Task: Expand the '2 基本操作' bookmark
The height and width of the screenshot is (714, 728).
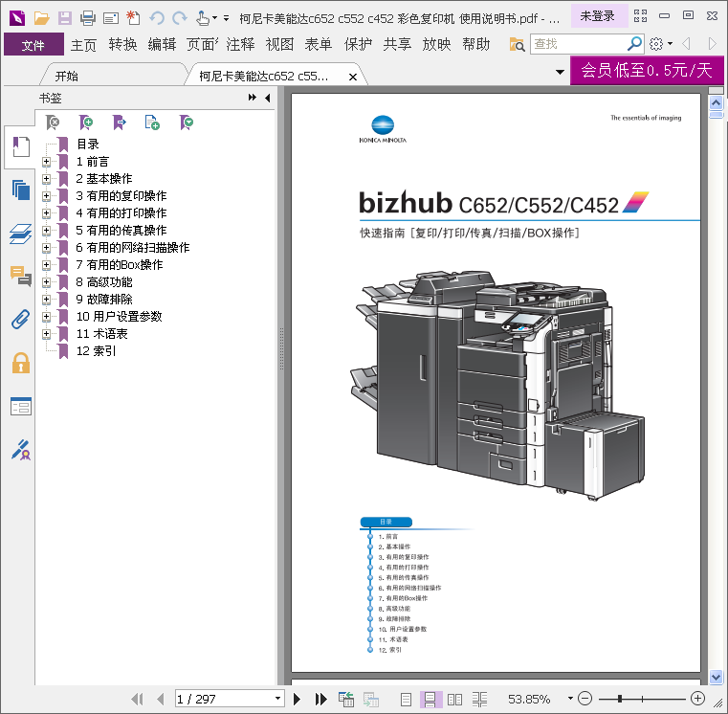Action: (x=47, y=179)
